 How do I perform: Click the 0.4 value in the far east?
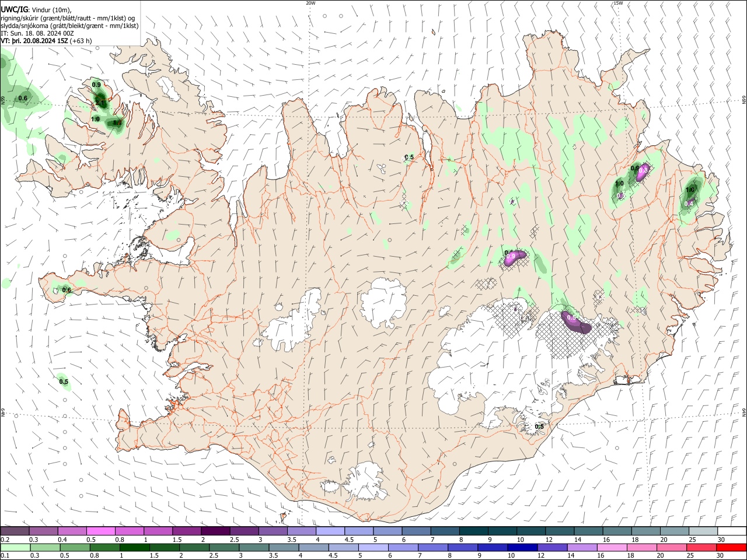point(689,203)
